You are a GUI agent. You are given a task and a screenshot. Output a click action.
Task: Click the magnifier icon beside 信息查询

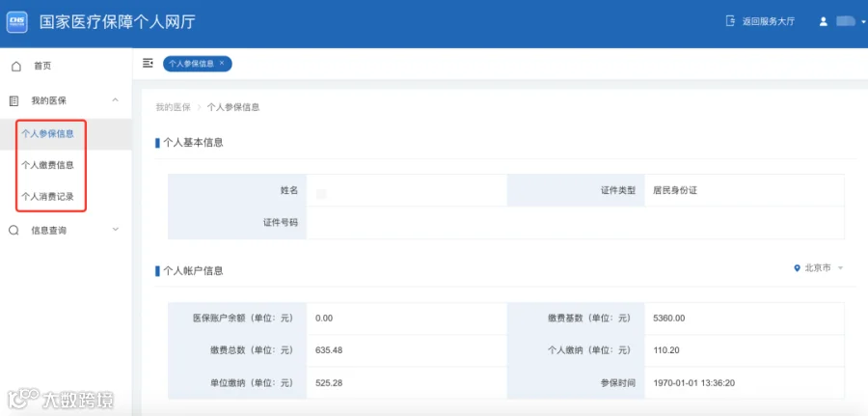(x=14, y=231)
